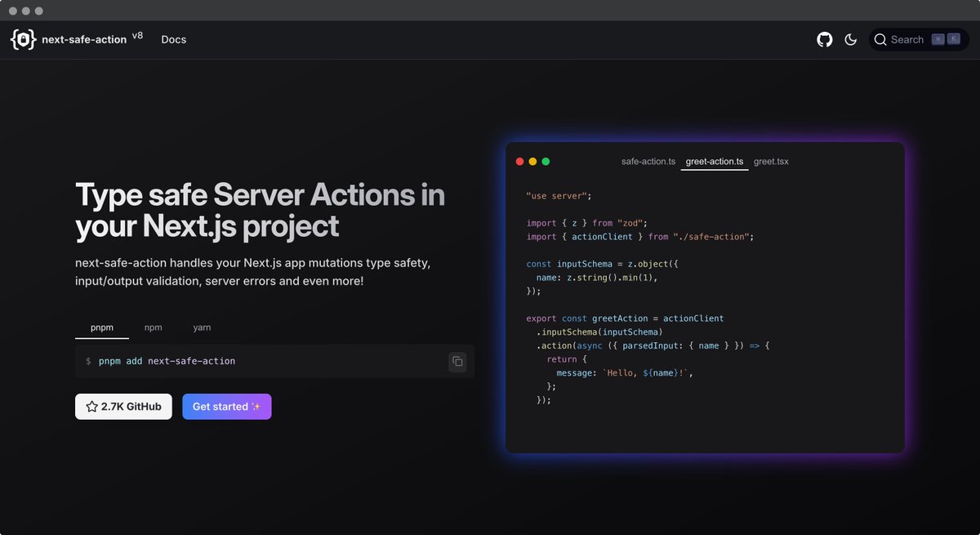980x535 pixels.
Task: Click the search magnifier icon
Action: pos(880,39)
